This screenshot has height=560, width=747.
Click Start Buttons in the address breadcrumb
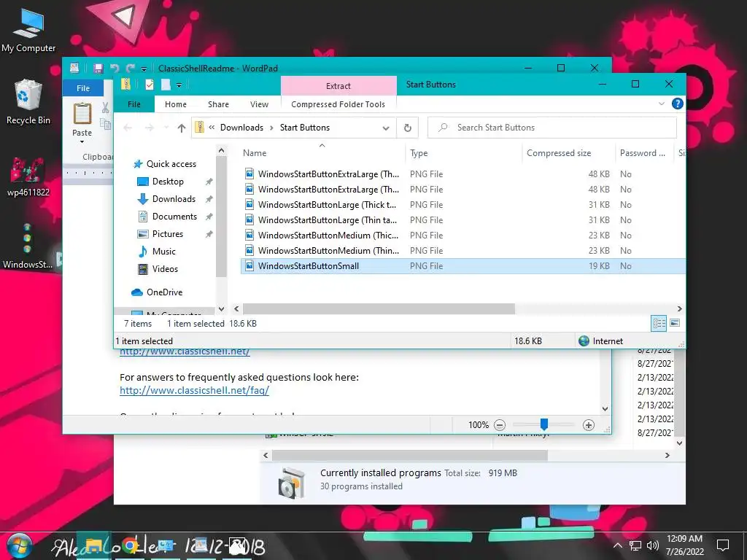point(305,128)
